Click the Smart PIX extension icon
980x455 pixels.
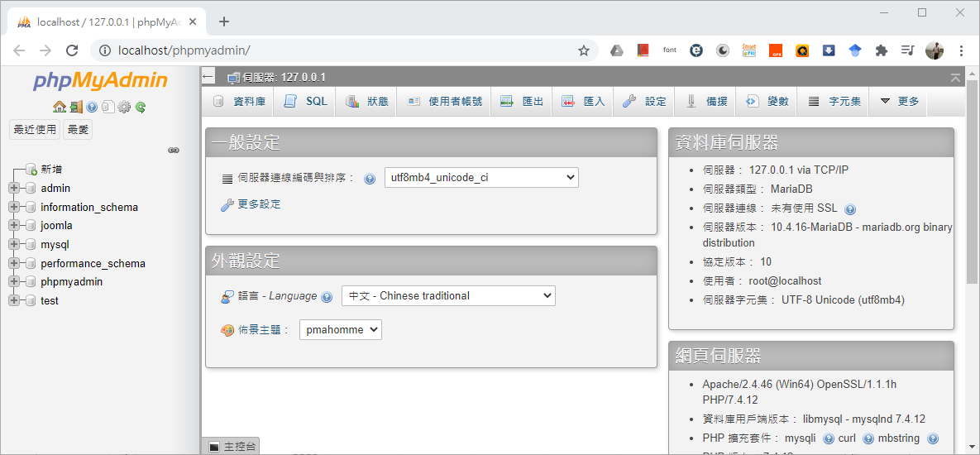pyautogui.click(x=748, y=50)
